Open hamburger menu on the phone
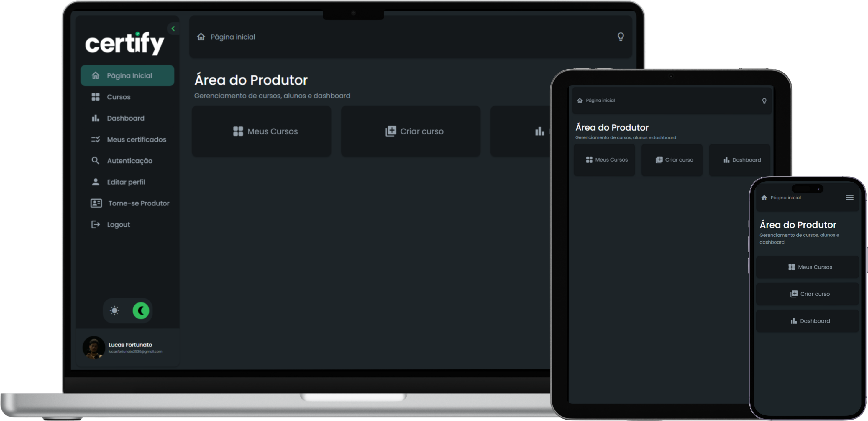Screen dimensions: 868x421 pos(849,197)
